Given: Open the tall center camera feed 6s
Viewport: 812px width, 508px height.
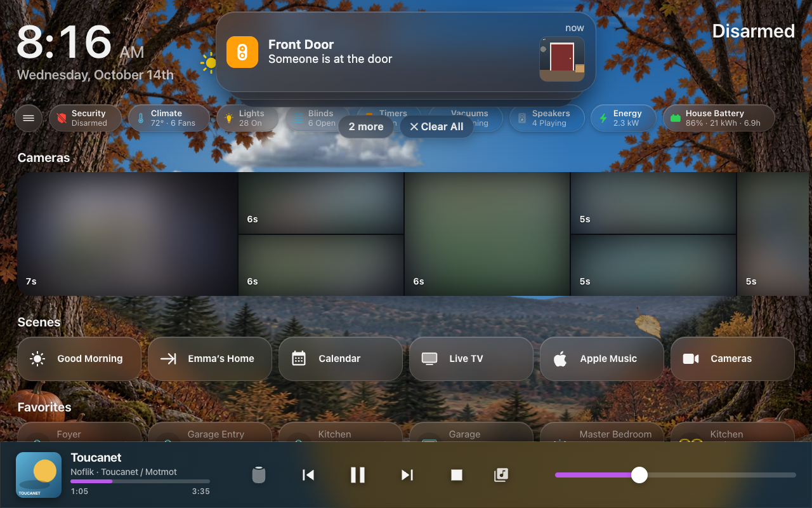Looking at the screenshot, I should click(487, 234).
